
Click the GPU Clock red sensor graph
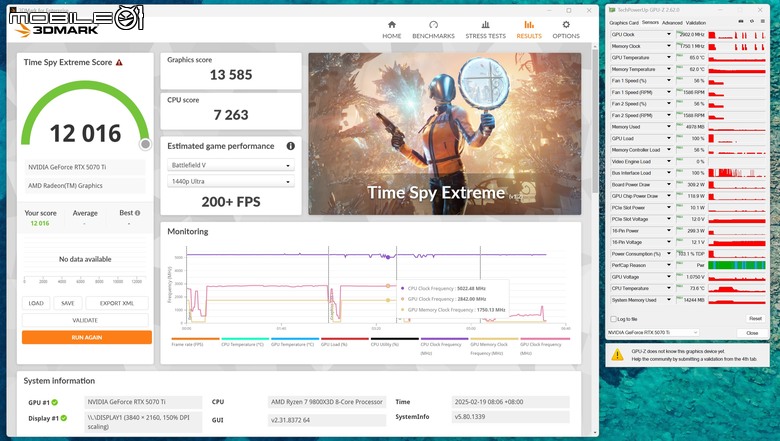(x=737, y=35)
